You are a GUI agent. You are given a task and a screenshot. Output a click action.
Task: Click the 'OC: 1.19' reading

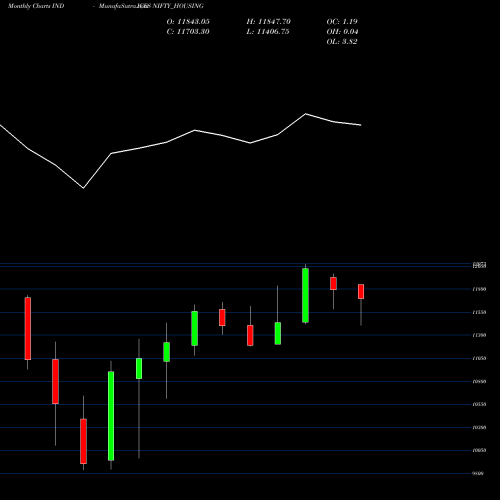[342, 22]
